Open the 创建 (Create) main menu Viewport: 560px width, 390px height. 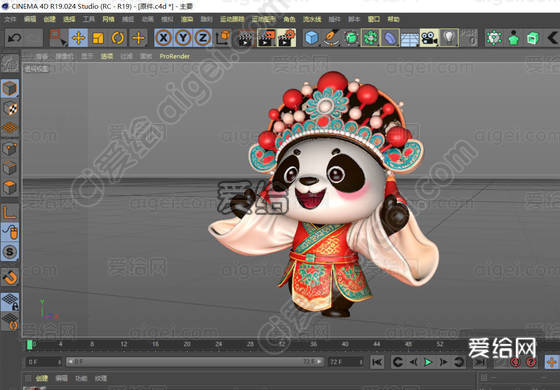pyautogui.click(x=49, y=19)
